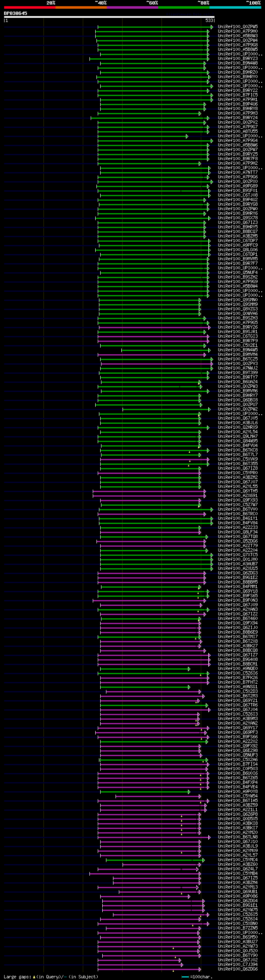Click the UniRef100_Q2HRX9 label
265x980 pixels.
point(238,428)
